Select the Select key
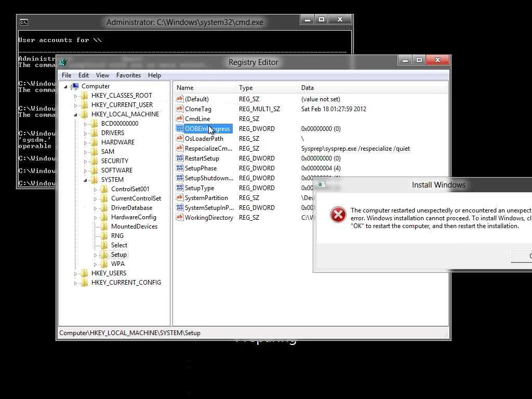 pos(119,245)
